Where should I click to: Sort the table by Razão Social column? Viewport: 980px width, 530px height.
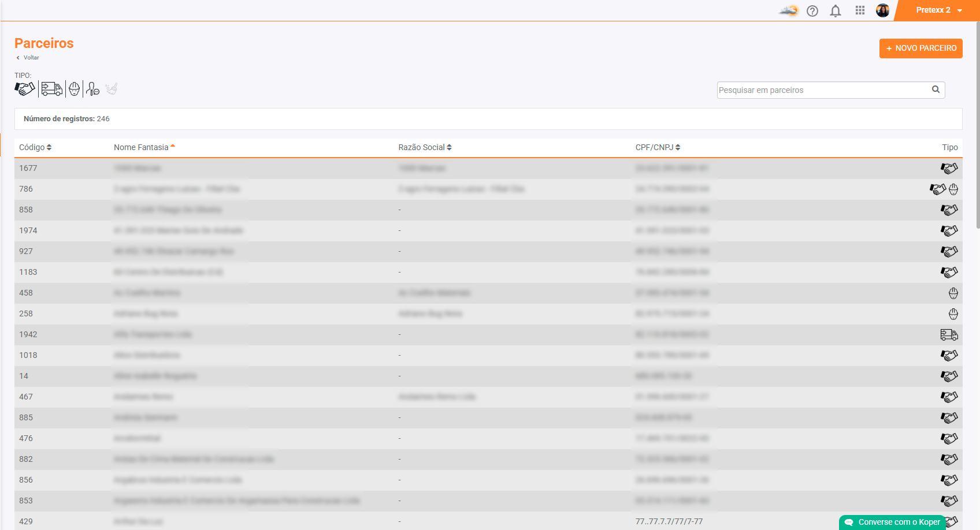coord(425,147)
